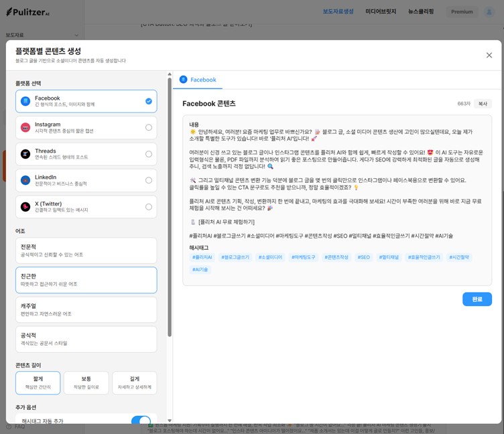Click the [플리처 AI 무료 체험하기] text

(x=227, y=222)
